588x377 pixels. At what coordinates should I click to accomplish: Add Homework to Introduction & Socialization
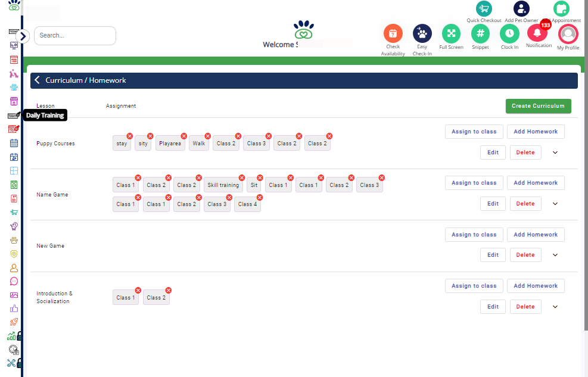coord(536,286)
